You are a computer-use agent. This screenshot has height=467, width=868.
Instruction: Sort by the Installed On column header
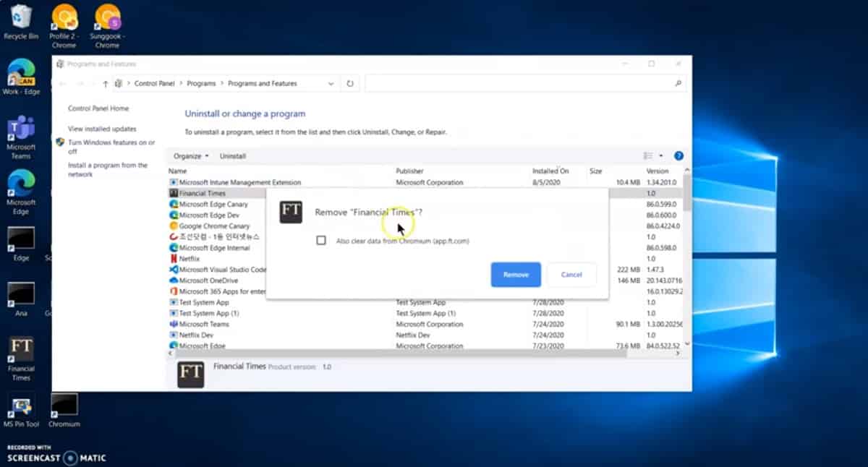tap(550, 171)
